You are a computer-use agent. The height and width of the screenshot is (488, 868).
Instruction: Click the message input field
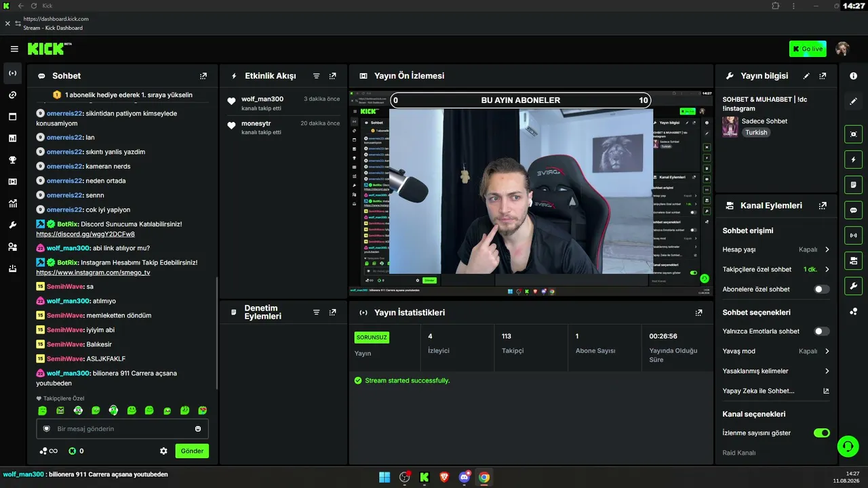click(x=122, y=428)
